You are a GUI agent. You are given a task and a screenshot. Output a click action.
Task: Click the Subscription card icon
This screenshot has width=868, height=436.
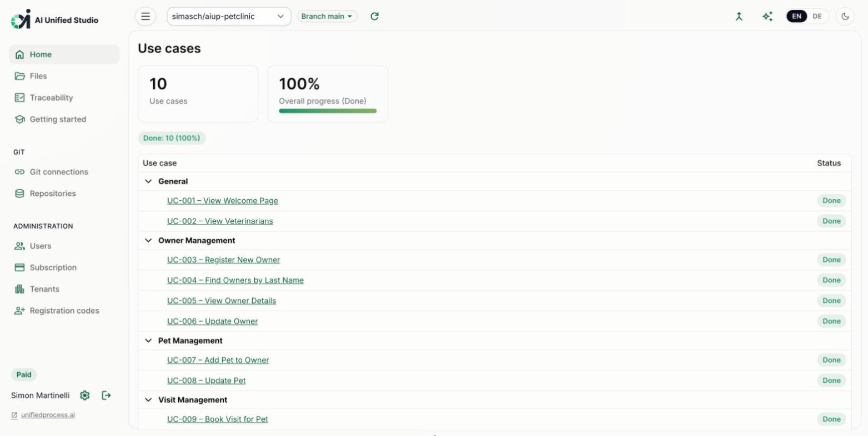pyautogui.click(x=20, y=267)
